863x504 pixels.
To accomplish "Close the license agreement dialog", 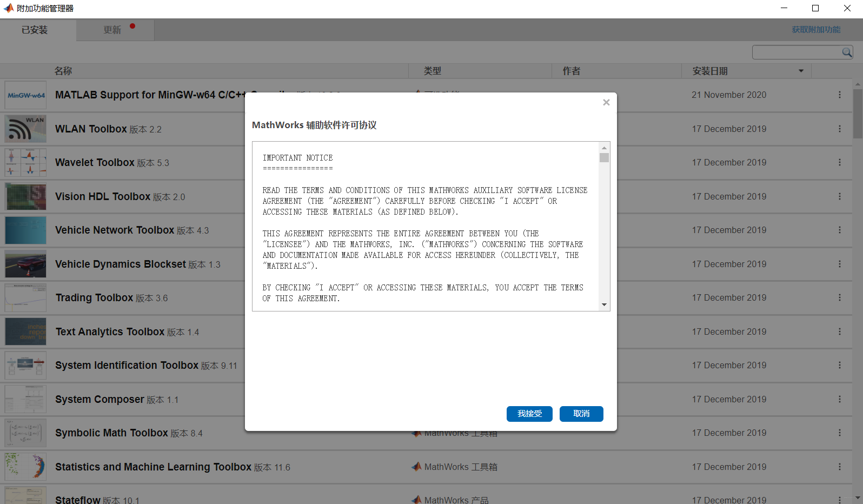I will coord(606,102).
